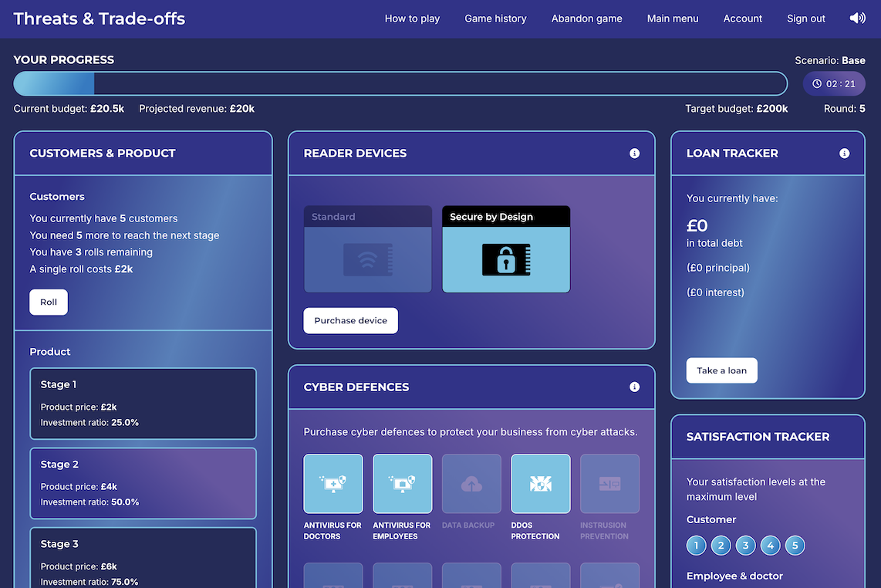The height and width of the screenshot is (588, 881).
Task: Open Game history from the navigation
Action: pyautogui.click(x=495, y=19)
